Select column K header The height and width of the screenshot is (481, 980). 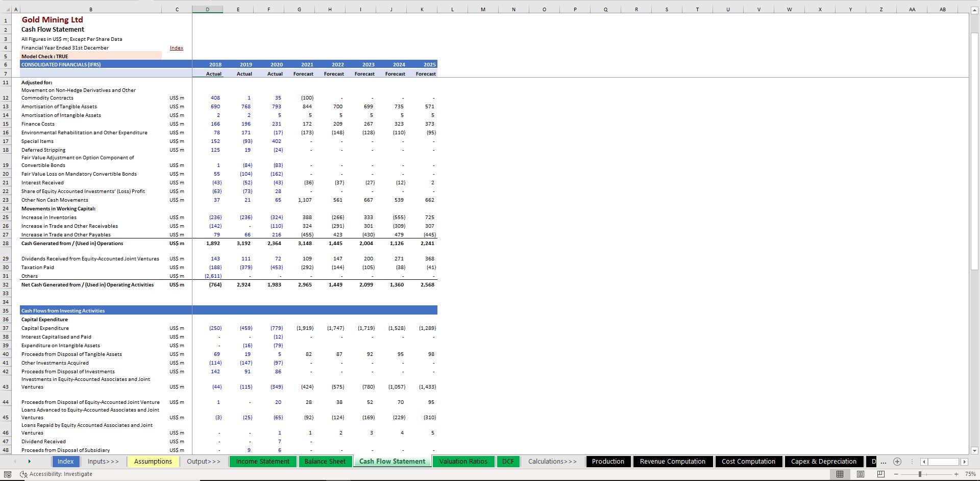coord(422,9)
